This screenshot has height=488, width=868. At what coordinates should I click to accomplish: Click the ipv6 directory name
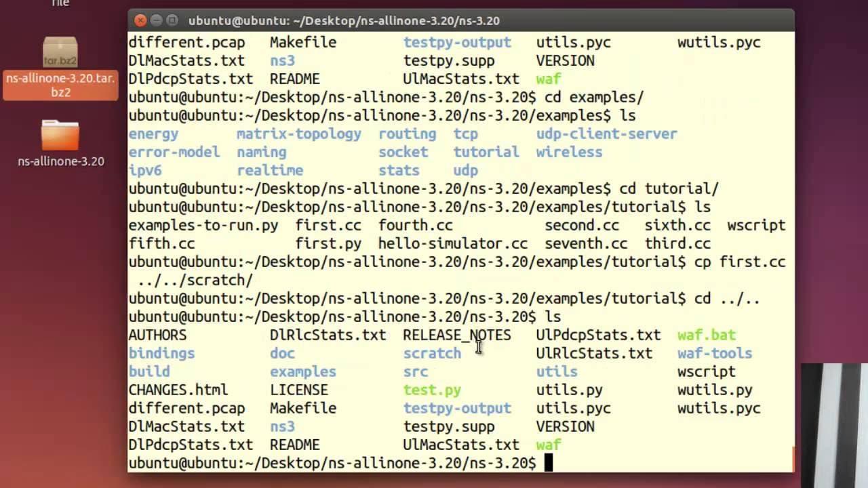pyautogui.click(x=145, y=171)
